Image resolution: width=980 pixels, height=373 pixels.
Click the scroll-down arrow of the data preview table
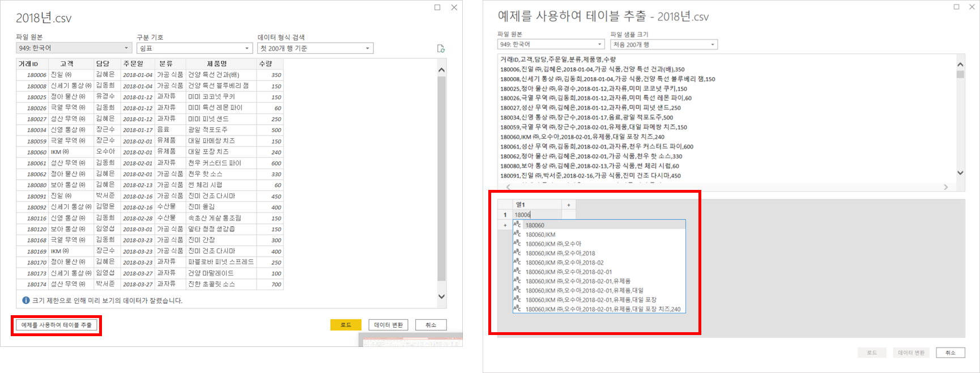coord(442,296)
